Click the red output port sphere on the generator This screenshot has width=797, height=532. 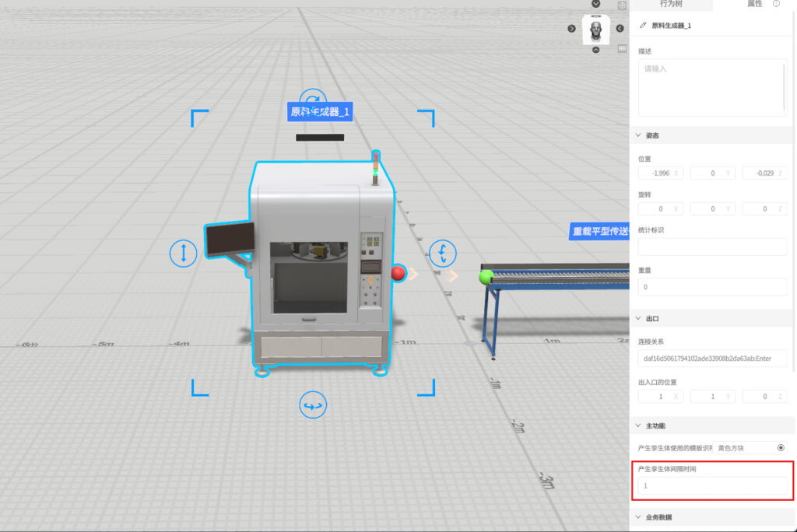tap(398, 273)
